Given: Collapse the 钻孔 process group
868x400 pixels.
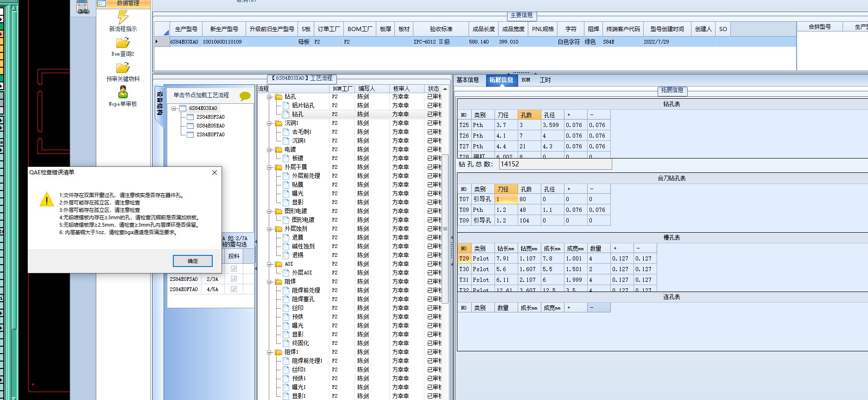Looking at the screenshot, I should coord(269,97).
